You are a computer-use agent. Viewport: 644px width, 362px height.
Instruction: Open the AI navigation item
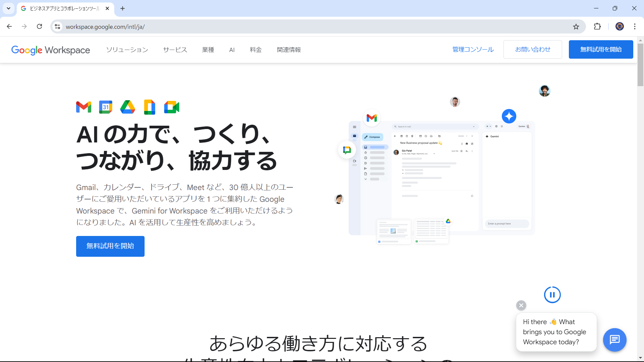(232, 50)
